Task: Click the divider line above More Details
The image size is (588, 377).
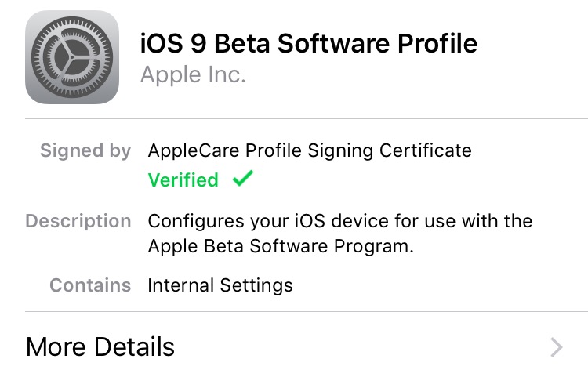Action: pyautogui.click(x=306, y=312)
